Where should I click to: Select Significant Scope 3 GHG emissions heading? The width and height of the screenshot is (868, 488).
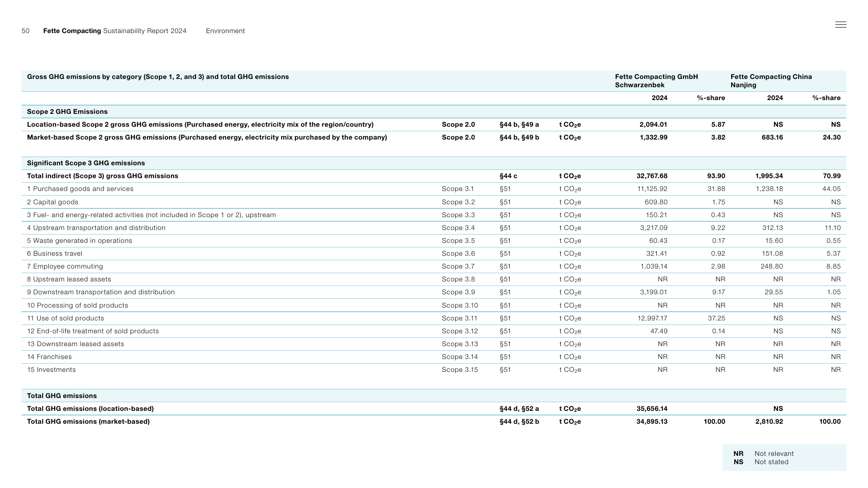point(86,163)
